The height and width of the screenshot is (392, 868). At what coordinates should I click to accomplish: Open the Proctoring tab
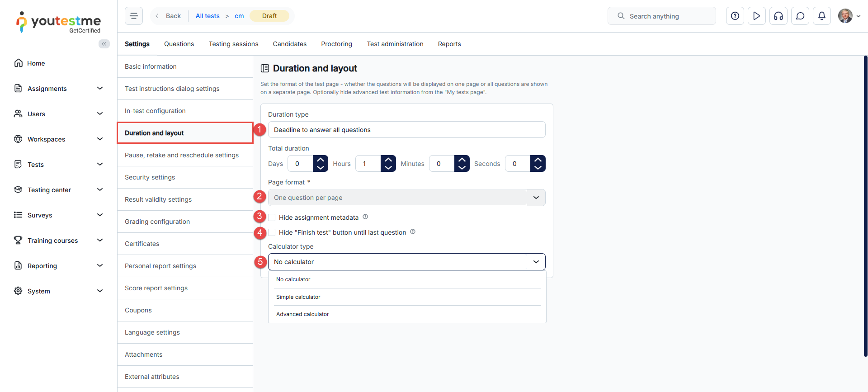coord(336,44)
